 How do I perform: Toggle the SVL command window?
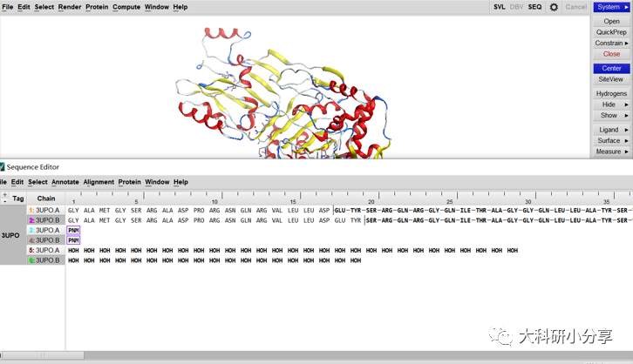click(x=500, y=7)
